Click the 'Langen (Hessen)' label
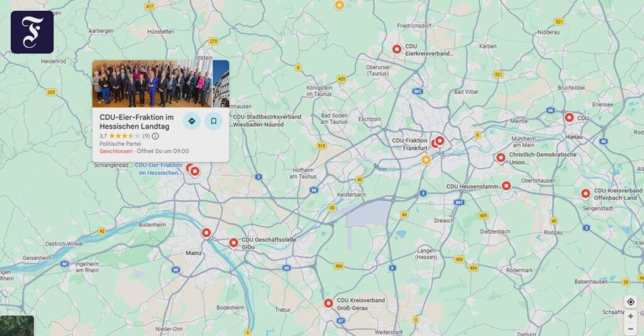The image size is (644, 336). coord(426,254)
